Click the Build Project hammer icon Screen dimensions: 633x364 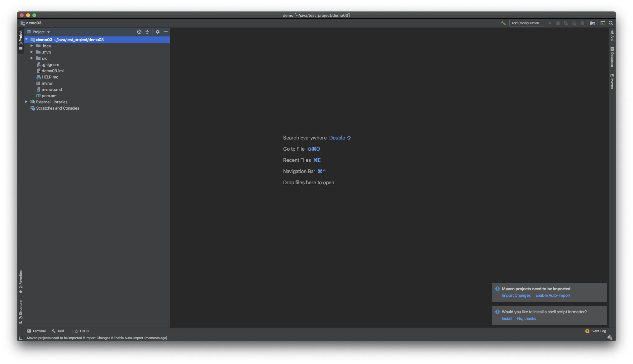click(503, 23)
